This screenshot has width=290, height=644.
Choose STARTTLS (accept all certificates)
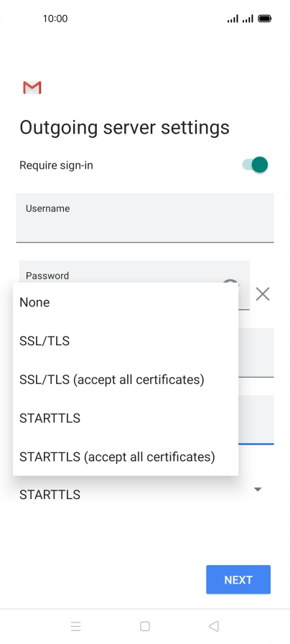click(126, 457)
